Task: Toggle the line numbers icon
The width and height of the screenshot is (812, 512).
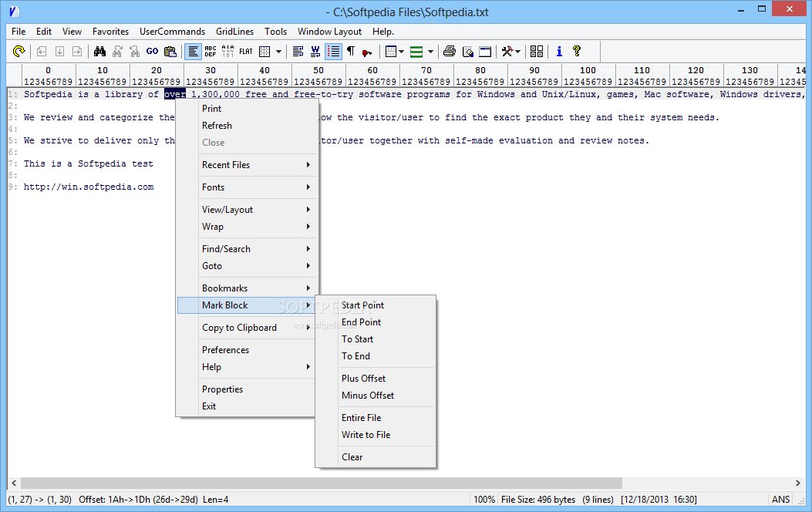Action: pos(333,51)
